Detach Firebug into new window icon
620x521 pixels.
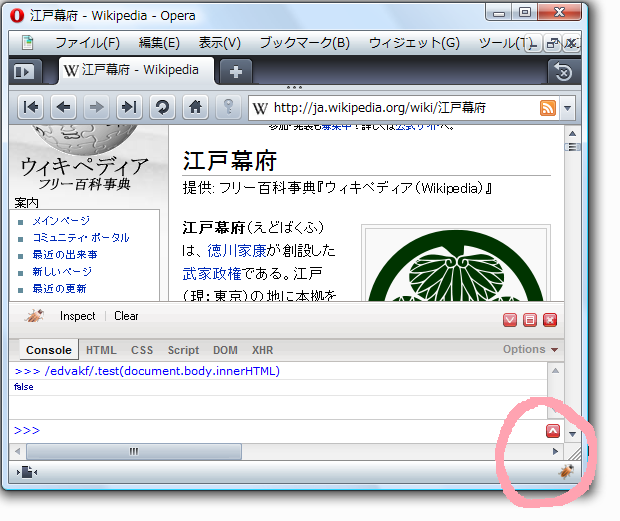(x=530, y=320)
